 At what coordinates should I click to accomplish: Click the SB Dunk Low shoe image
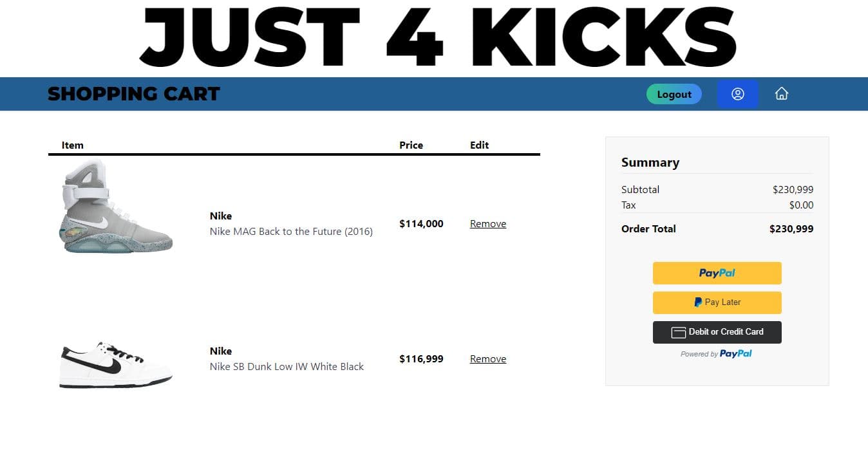pos(117,365)
